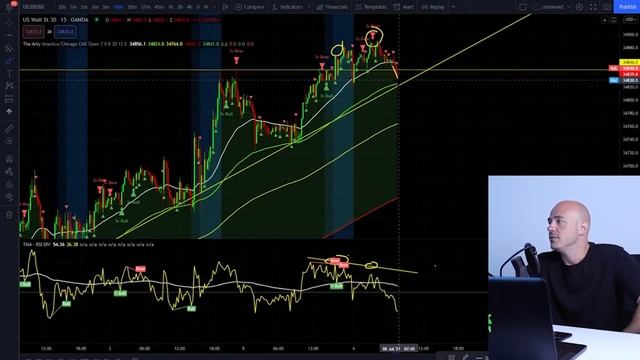Click The Arty indicator legend label
640x360 pixels.
click(31, 44)
